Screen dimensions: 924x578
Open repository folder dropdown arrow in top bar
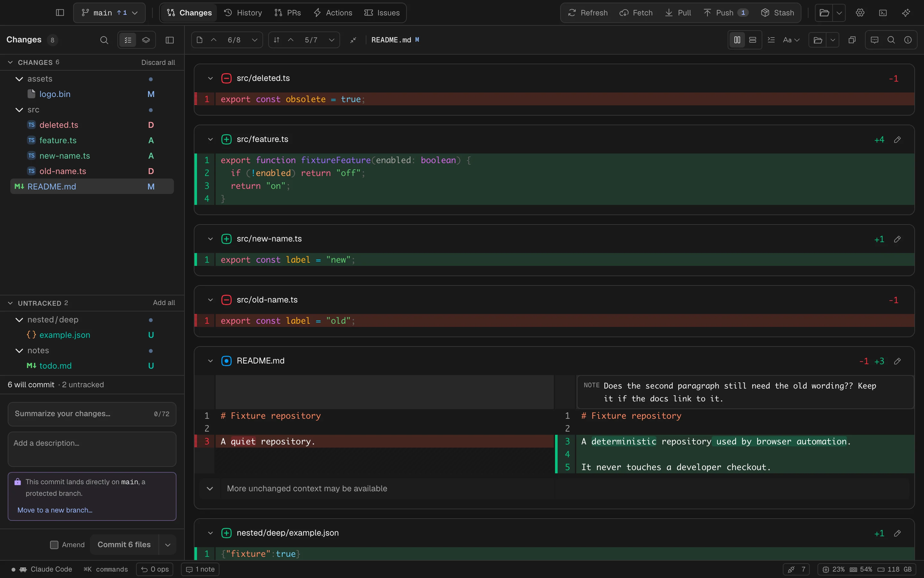[x=839, y=13]
